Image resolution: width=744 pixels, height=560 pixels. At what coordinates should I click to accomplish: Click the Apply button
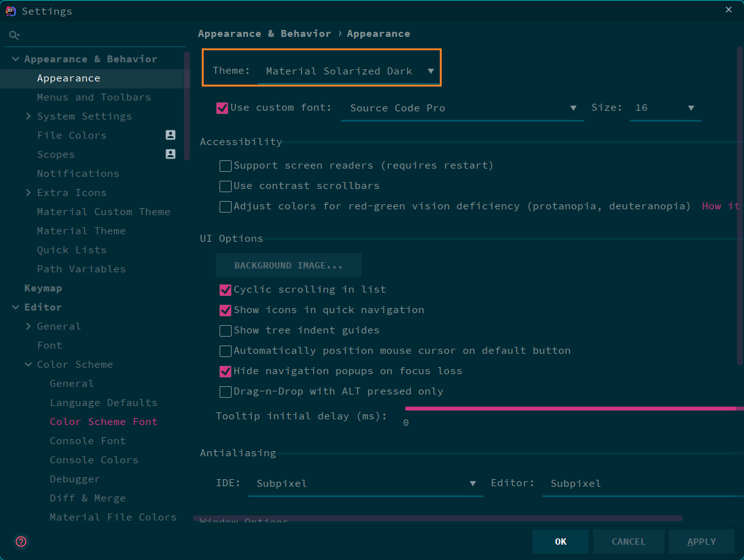701,542
